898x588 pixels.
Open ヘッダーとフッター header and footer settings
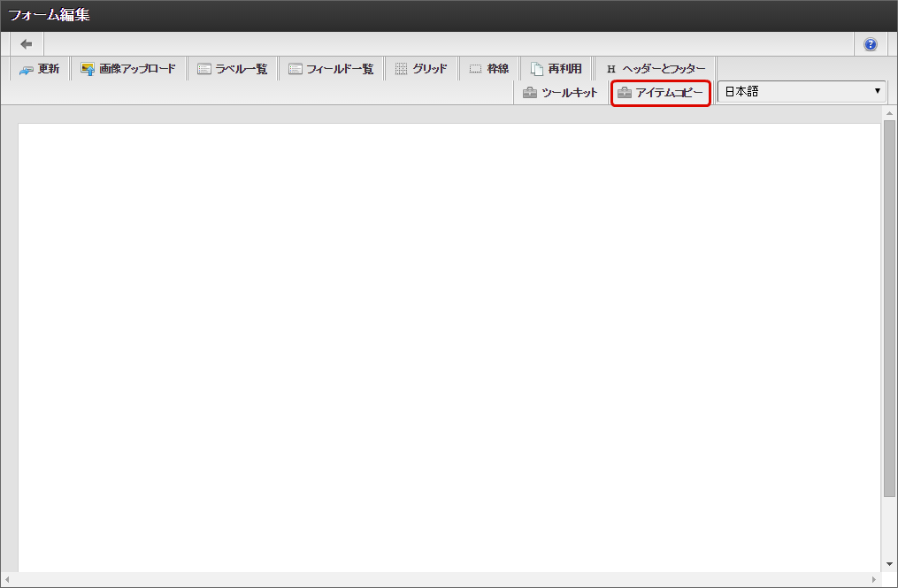pyautogui.click(x=656, y=69)
